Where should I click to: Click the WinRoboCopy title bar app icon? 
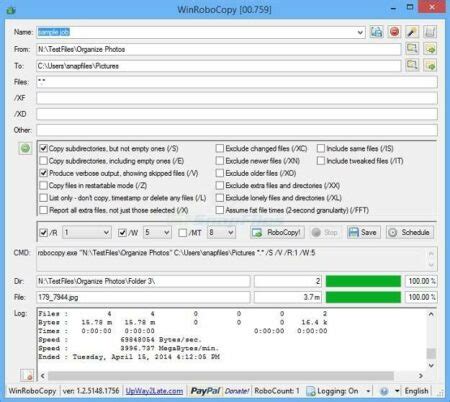[11, 10]
